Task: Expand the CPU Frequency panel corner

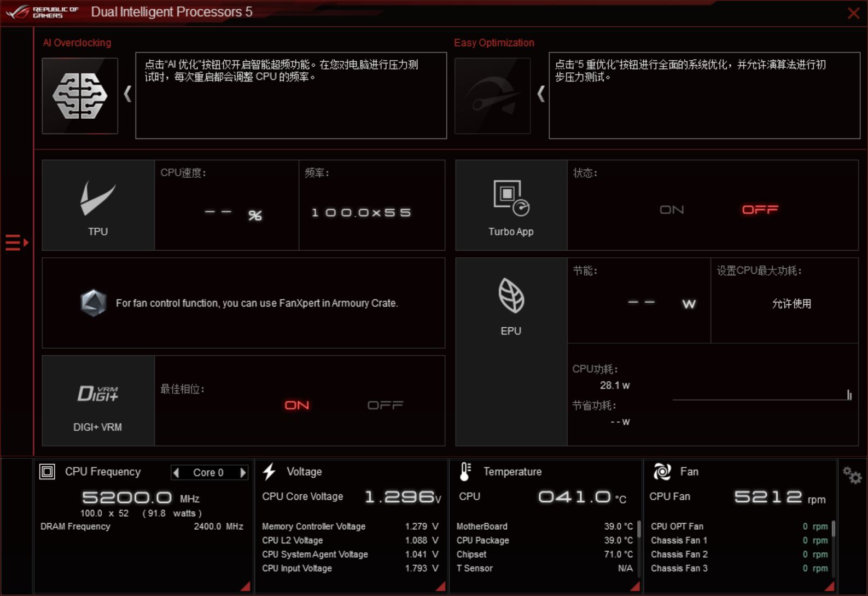Action: pyautogui.click(x=246, y=586)
